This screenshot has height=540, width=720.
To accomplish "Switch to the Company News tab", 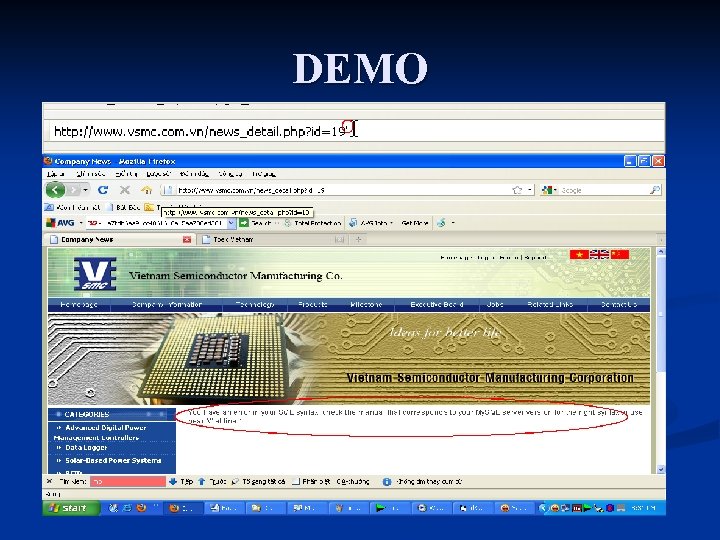I will click(120, 239).
